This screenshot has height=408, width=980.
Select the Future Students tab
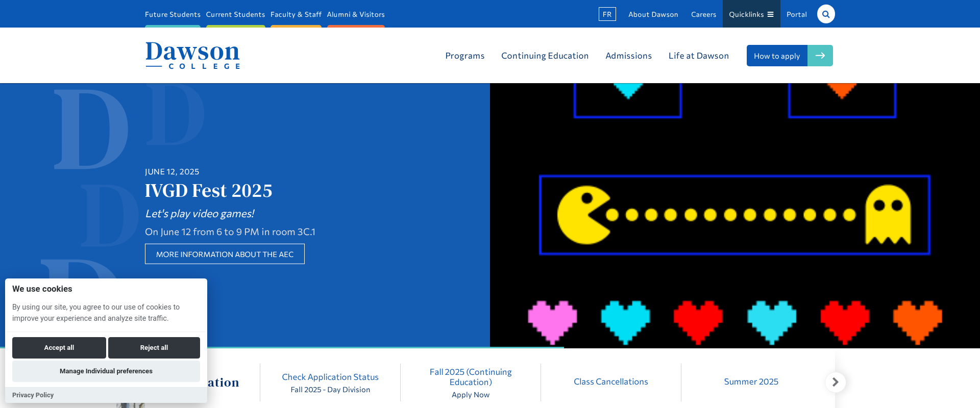[173, 14]
